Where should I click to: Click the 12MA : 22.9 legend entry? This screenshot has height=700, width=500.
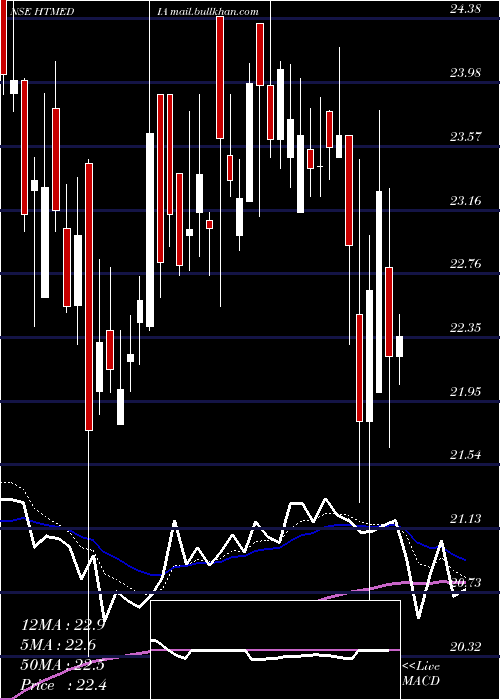63,625
